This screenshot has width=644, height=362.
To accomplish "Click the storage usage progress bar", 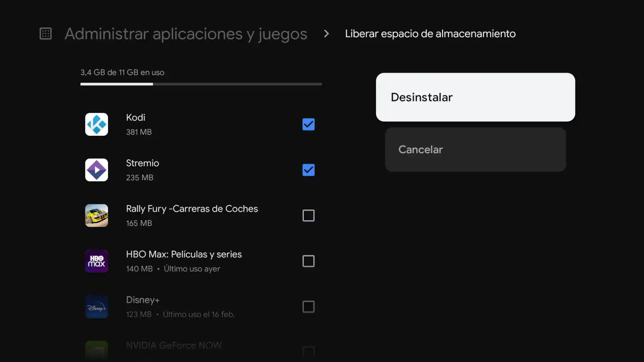I will pos(201,84).
